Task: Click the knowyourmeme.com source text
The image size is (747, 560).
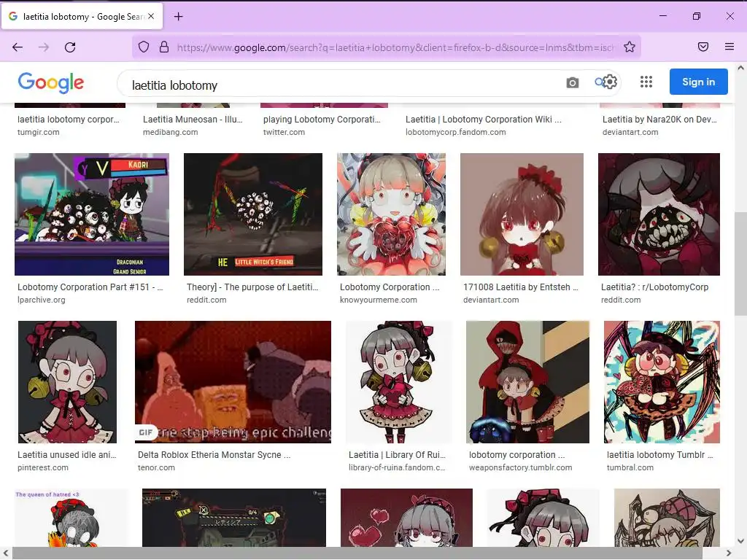Action: pos(379,300)
